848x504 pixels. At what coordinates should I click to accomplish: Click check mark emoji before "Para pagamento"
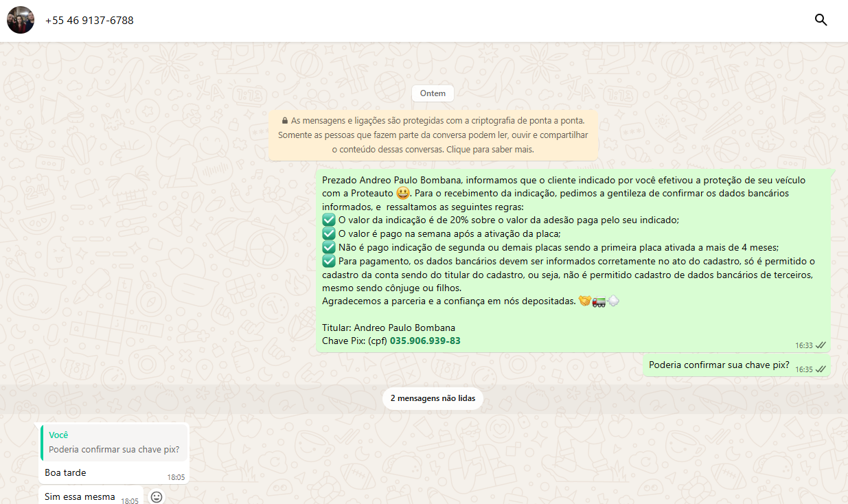pyautogui.click(x=329, y=261)
